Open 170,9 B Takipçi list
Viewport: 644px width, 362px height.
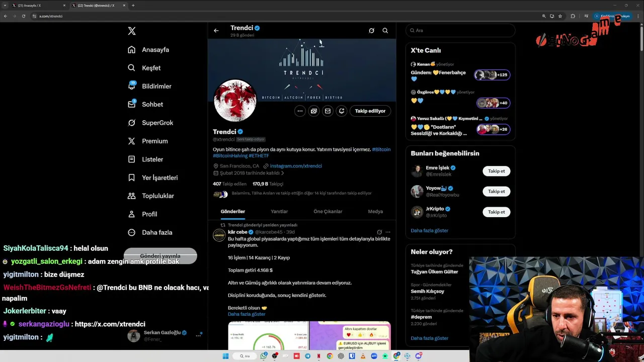click(268, 184)
